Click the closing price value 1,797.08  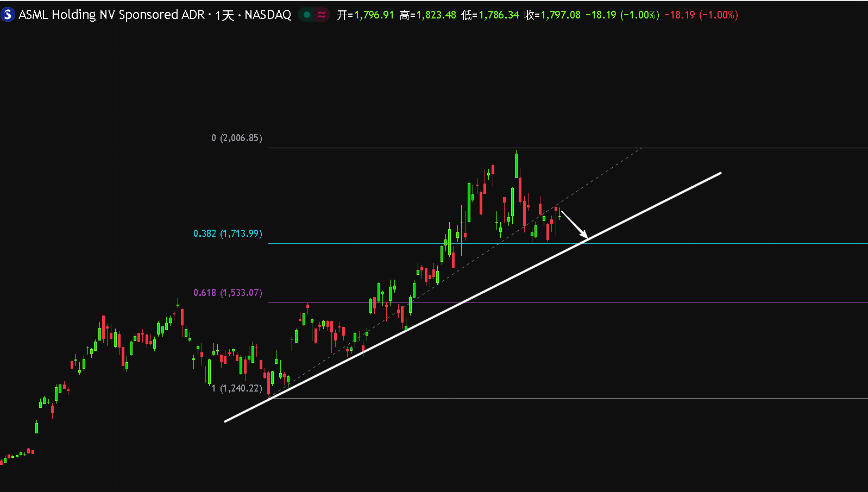561,15
